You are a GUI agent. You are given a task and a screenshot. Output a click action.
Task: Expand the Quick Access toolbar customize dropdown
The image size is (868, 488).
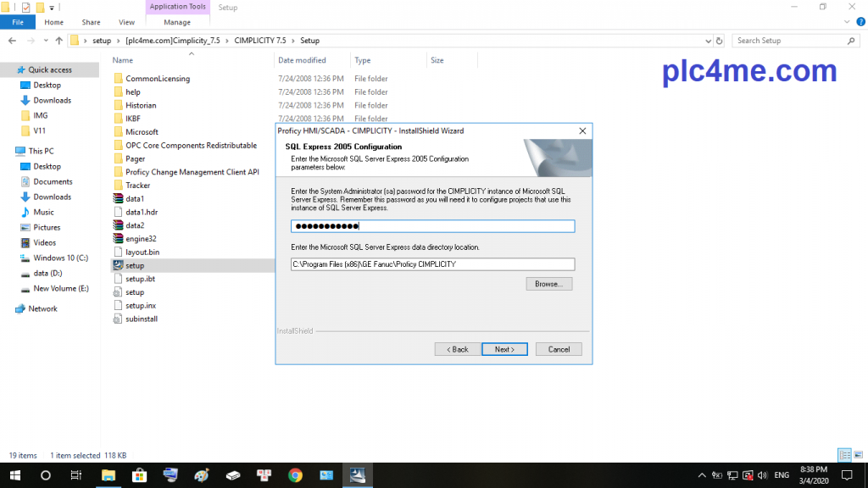click(x=52, y=8)
